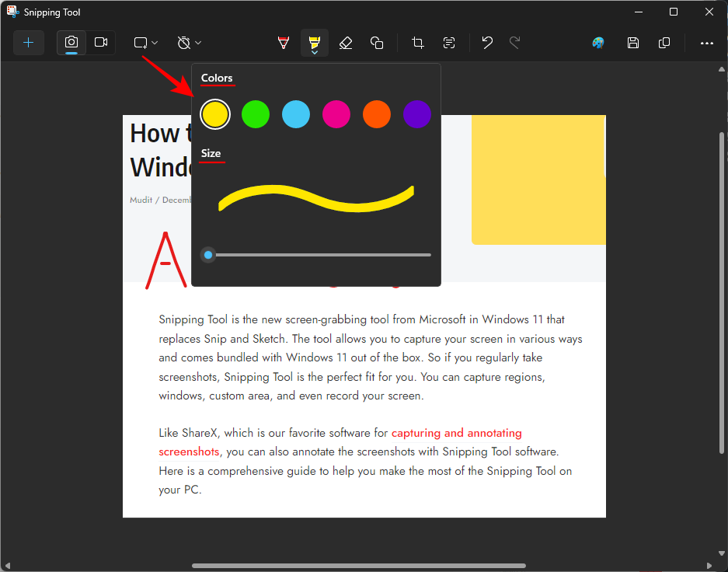Click the yellow image block in the snip
Viewport: 728px width, 572px height.
(538, 180)
